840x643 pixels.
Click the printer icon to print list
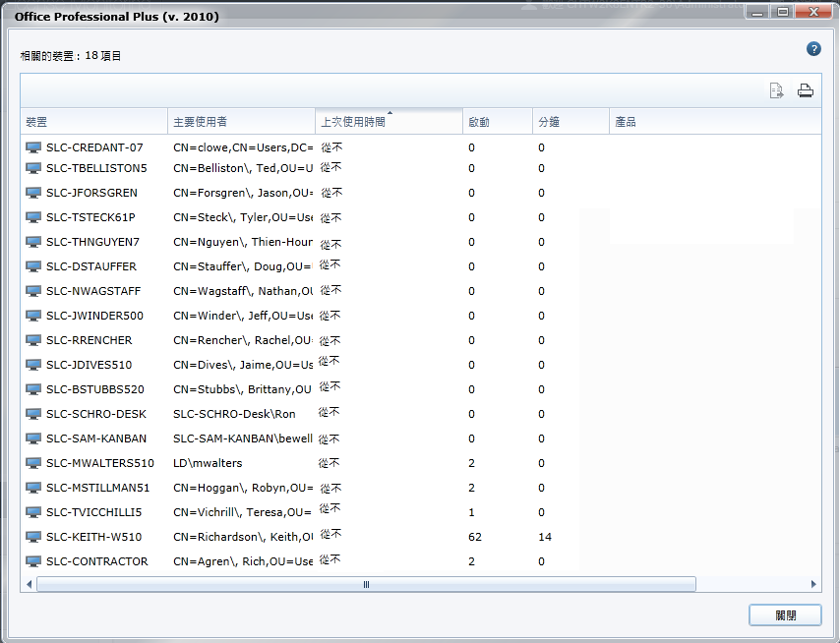point(805,91)
